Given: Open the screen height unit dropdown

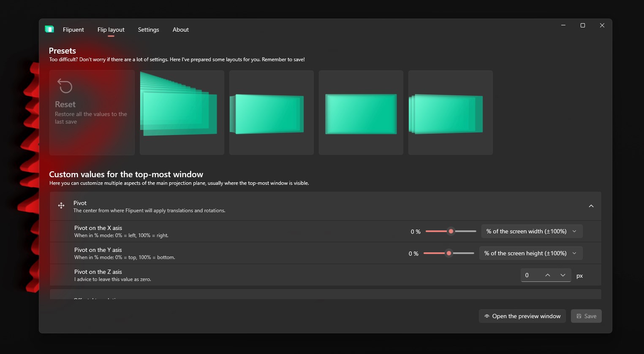Looking at the screenshot, I should [531, 253].
